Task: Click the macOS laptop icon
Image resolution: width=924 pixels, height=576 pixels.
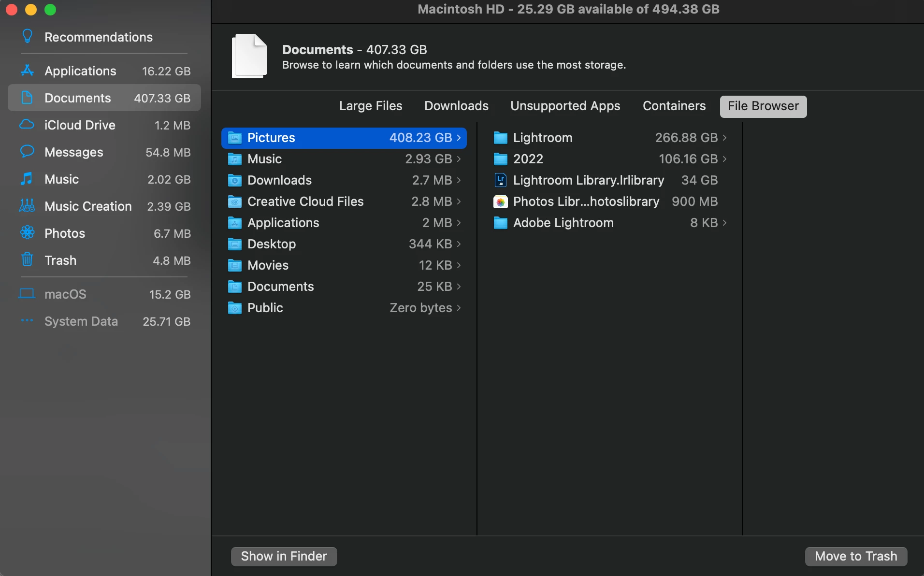Action: (27, 294)
